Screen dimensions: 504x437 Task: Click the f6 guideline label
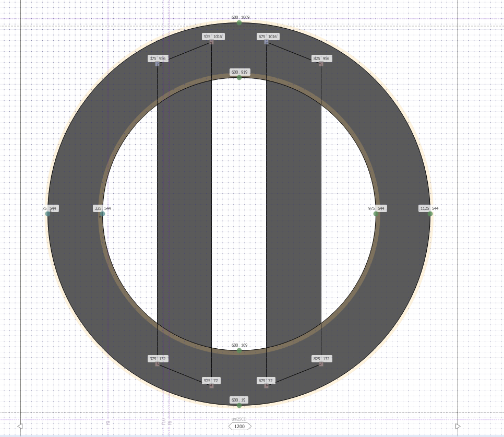click(170, 422)
